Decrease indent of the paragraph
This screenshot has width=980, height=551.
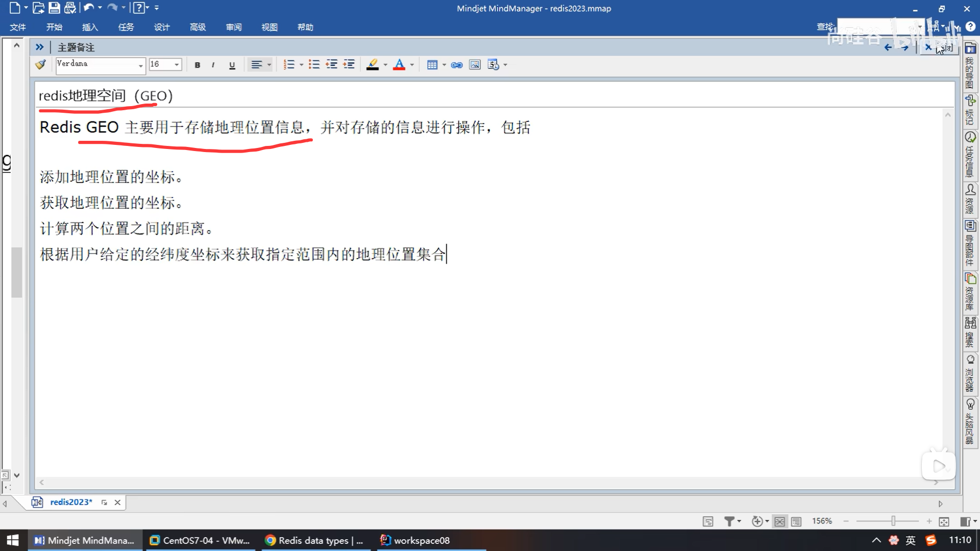pyautogui.click(x=332, y=65)
